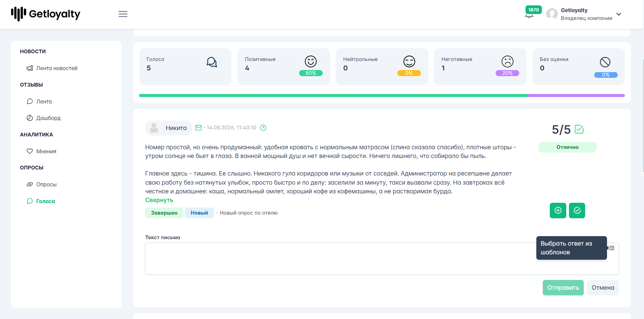Screen dimensions: 644x319
Task: Toggle the checkbox next to 5/5 rating
Action: (579, 129)
